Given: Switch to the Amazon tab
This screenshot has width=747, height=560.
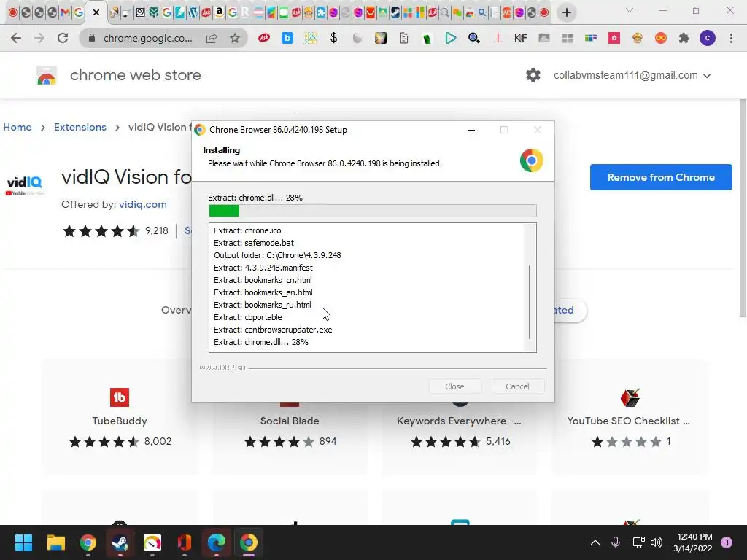Looking at the screenshot, I should tap(219, 13).
